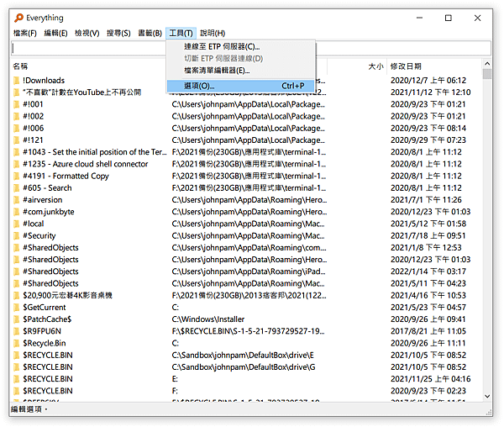This screenshot has width=504, height=427.
Task: Click the folder icon for #!002
Action: [x=17, y=116]
